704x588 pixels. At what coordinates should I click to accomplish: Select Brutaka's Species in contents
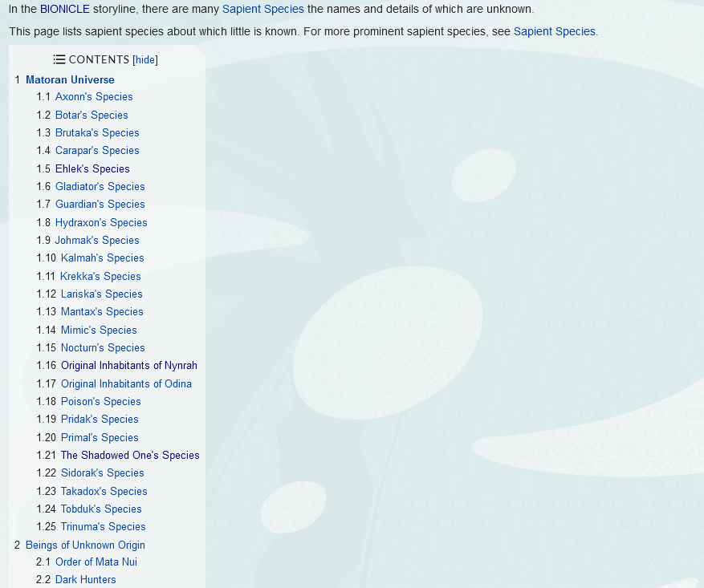97,133
